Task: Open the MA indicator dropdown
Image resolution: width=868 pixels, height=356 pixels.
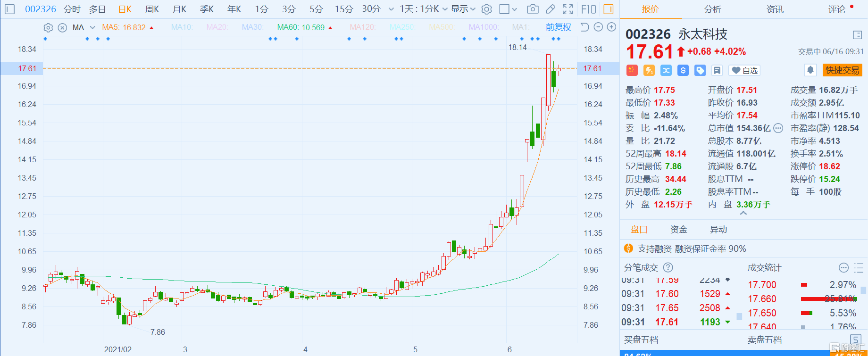Action: pos(92,27)
